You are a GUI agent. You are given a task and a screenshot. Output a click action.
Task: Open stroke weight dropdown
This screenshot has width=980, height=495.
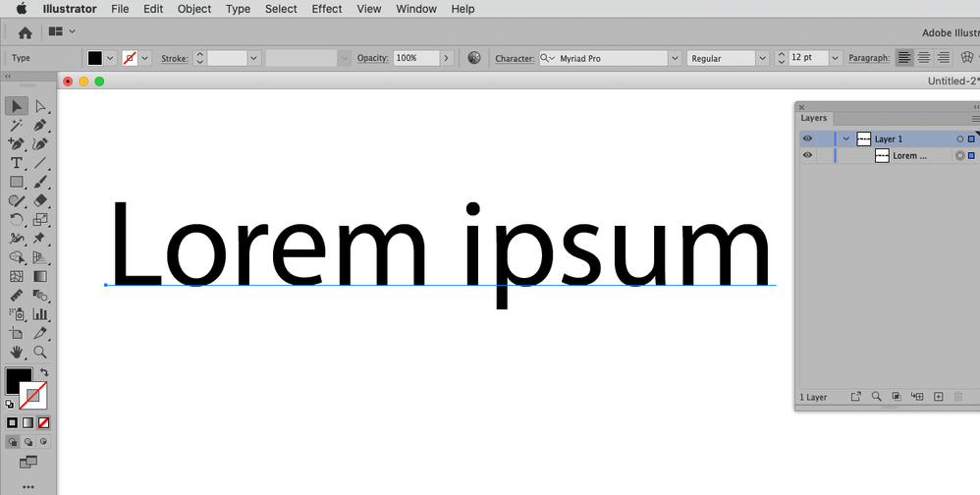click(253, 58)
